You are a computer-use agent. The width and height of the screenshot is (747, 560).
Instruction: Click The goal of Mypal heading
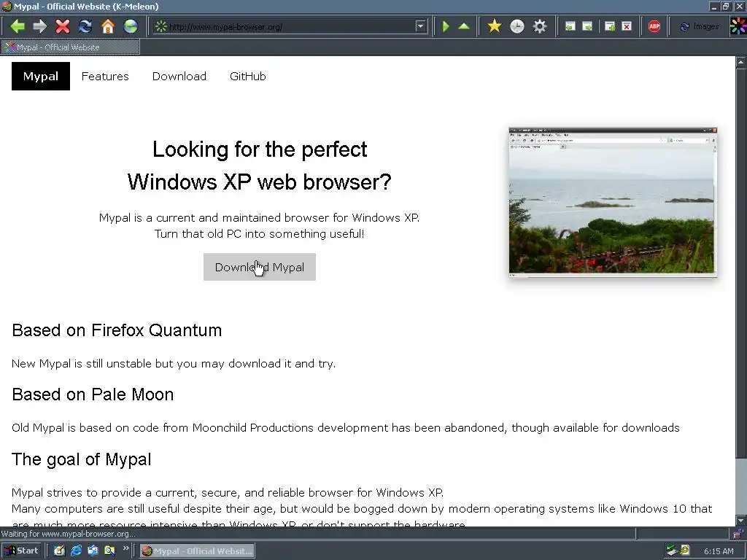82,459
